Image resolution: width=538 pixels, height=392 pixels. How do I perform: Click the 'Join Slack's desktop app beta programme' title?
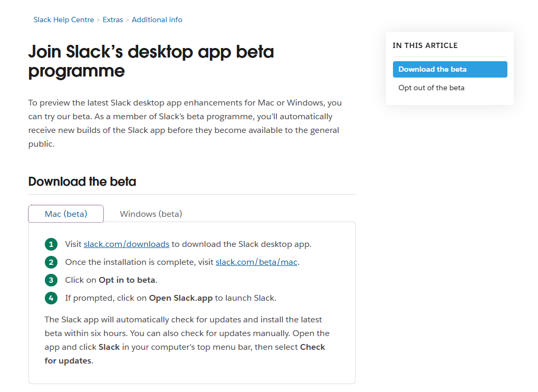tap(151, 61)
